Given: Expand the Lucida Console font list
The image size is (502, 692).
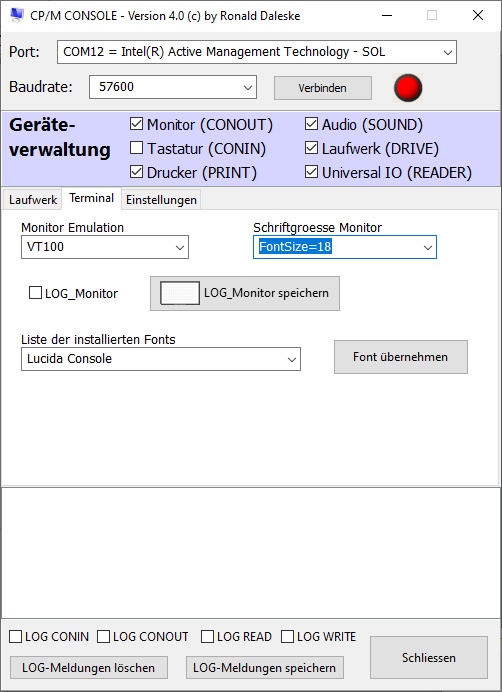Looking at the screenshot, I should point(161,359).
